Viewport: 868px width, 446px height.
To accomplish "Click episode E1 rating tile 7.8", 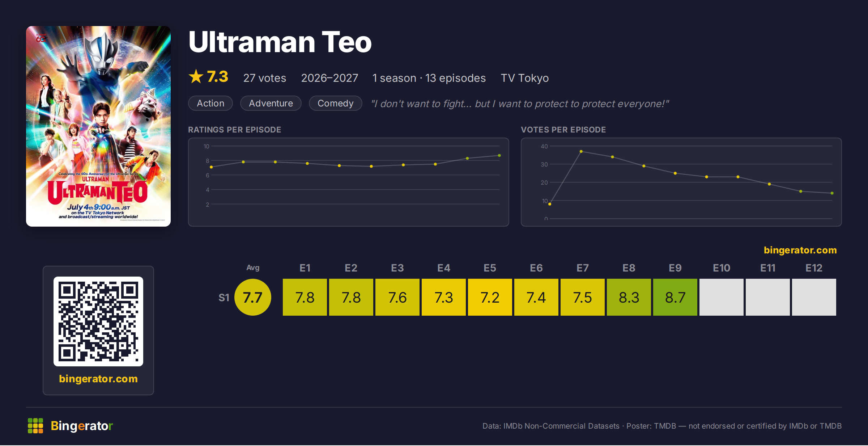I will point(305,297).
